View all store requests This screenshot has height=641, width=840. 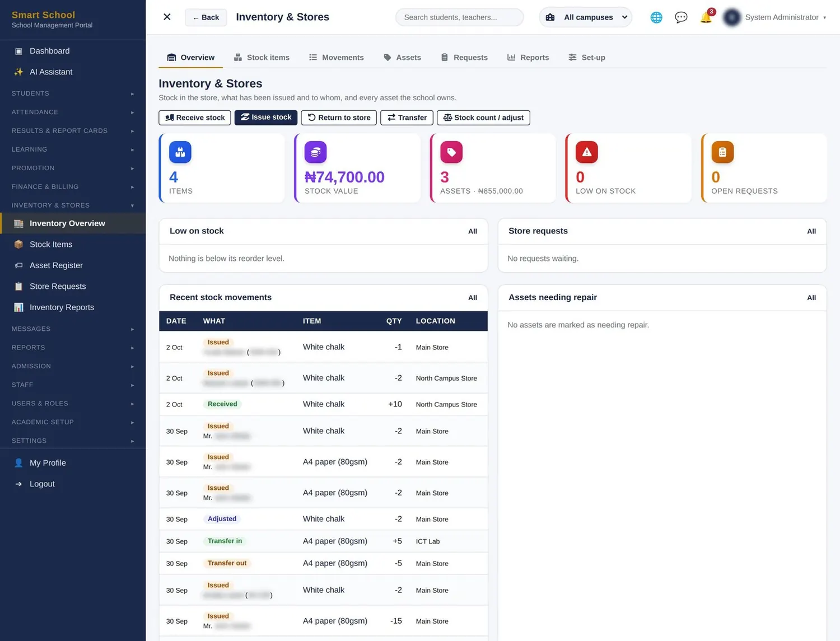[811, 231]
